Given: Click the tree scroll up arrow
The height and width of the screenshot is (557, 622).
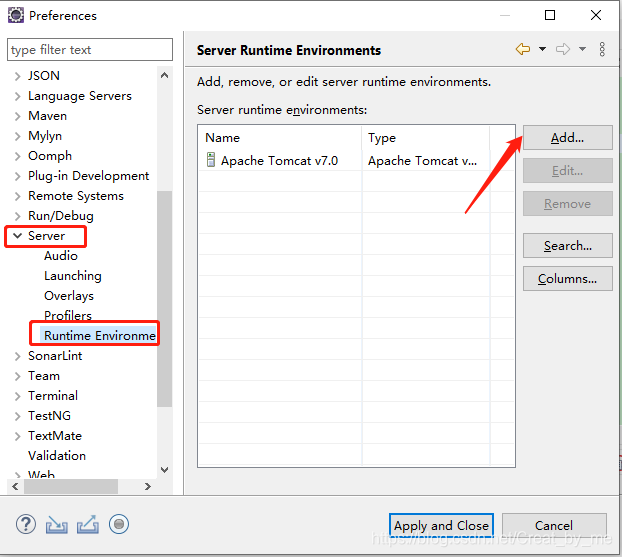Looking at the screenshot, I should (x=165, y=75).
